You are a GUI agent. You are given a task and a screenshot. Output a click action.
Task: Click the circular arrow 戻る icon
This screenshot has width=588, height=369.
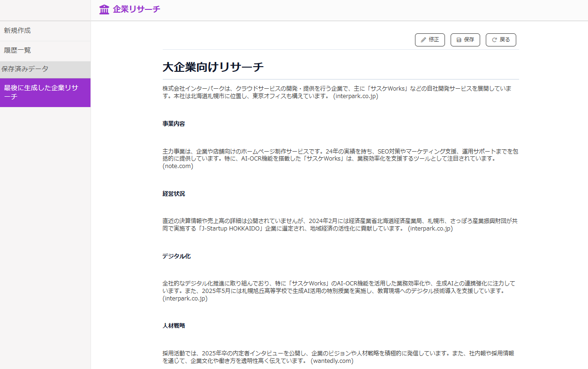coord(494,40)
